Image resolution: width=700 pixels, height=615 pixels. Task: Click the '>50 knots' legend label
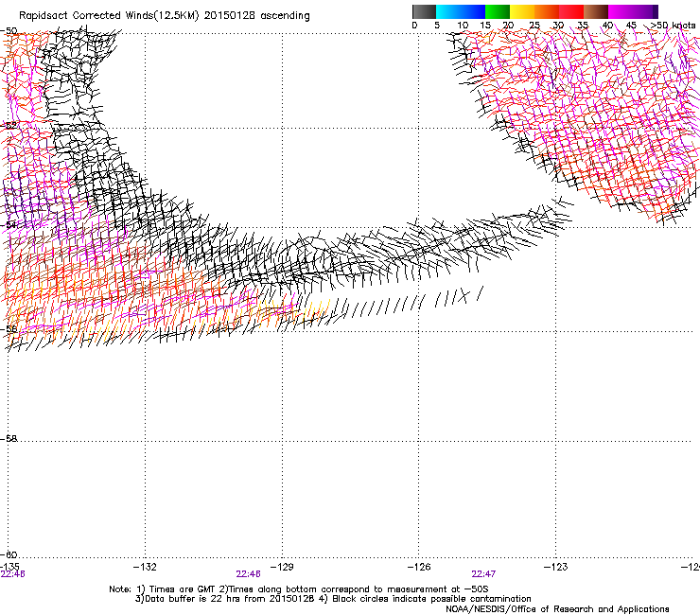673,26
